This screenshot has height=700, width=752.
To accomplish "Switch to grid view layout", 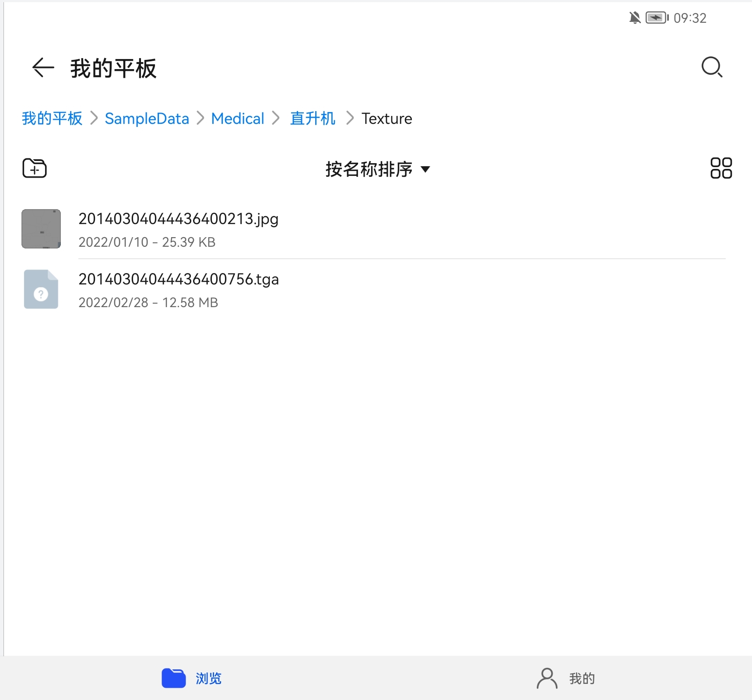I will coord(721,168).
